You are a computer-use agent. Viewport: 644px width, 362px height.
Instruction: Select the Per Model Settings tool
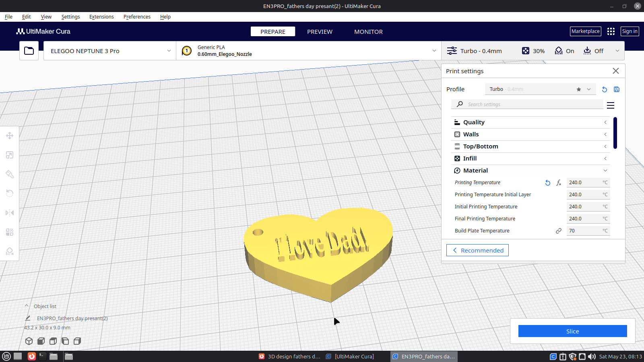[x=10, y=232]
